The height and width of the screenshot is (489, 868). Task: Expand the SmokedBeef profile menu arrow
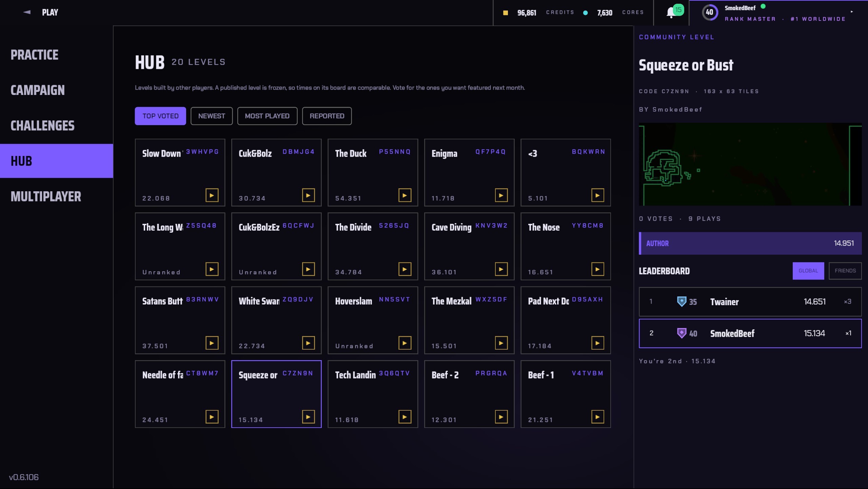tap(852, 12)
